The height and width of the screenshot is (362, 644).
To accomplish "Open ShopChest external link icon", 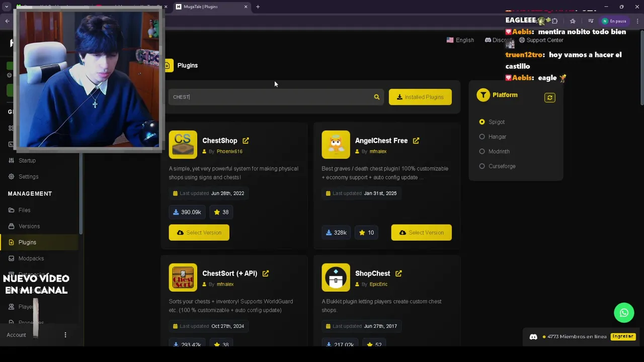I will (x=398, y=274).
